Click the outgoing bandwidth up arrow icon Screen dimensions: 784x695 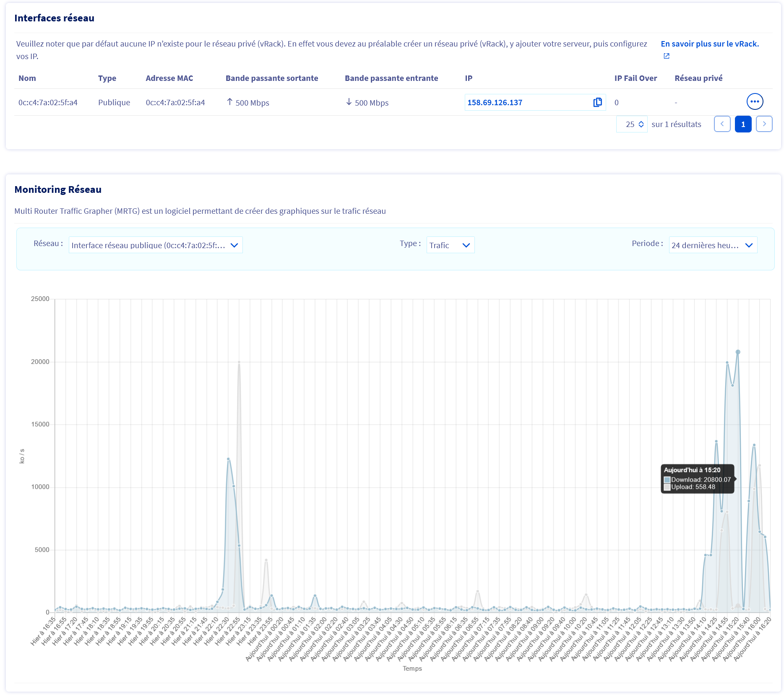click(229, 102)
